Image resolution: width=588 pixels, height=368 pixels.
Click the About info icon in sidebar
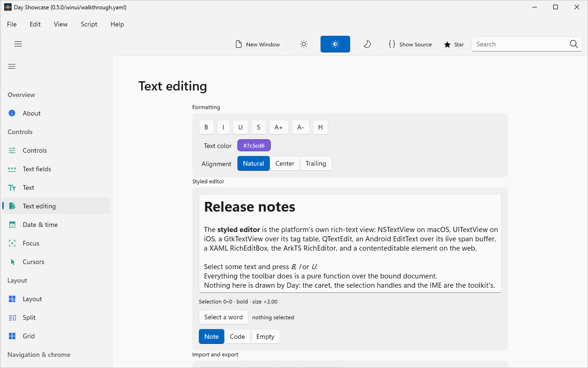pos(12,113)
